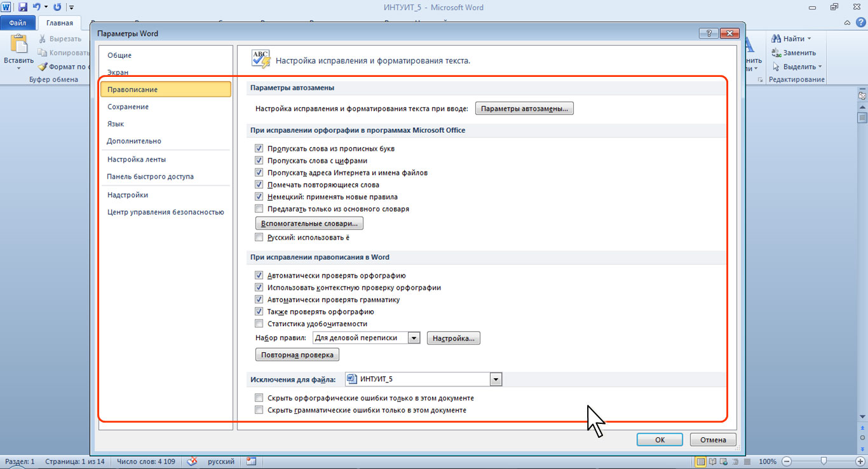The width and height of the screenshot is (868, 469).
Task: Expand the Выделить dropdown arrow
Action: 820,67
